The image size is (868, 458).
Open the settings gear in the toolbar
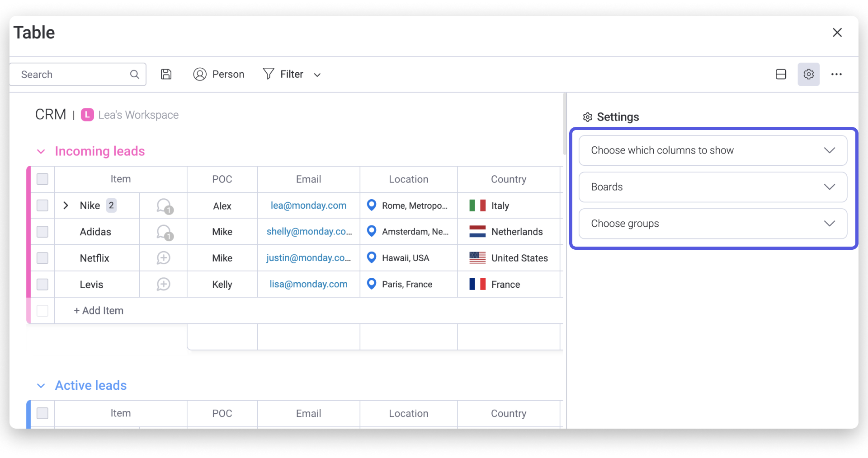808,75
